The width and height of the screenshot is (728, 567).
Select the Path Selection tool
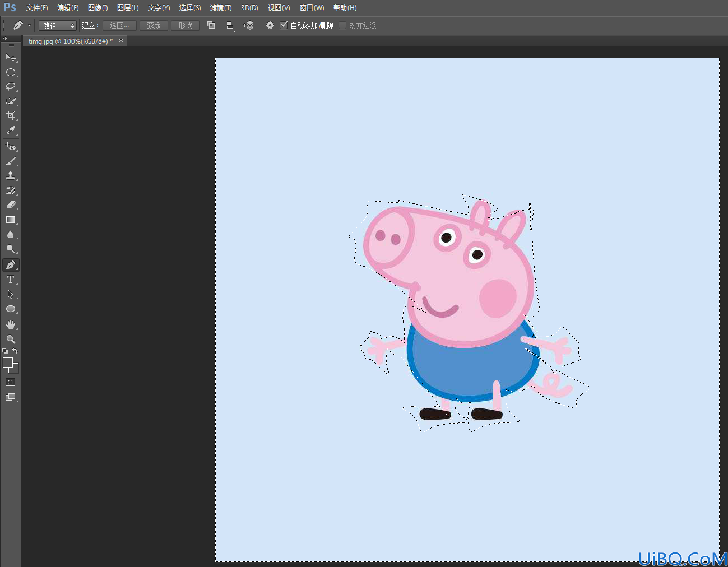pyautogui.click(x=11, y=294)
